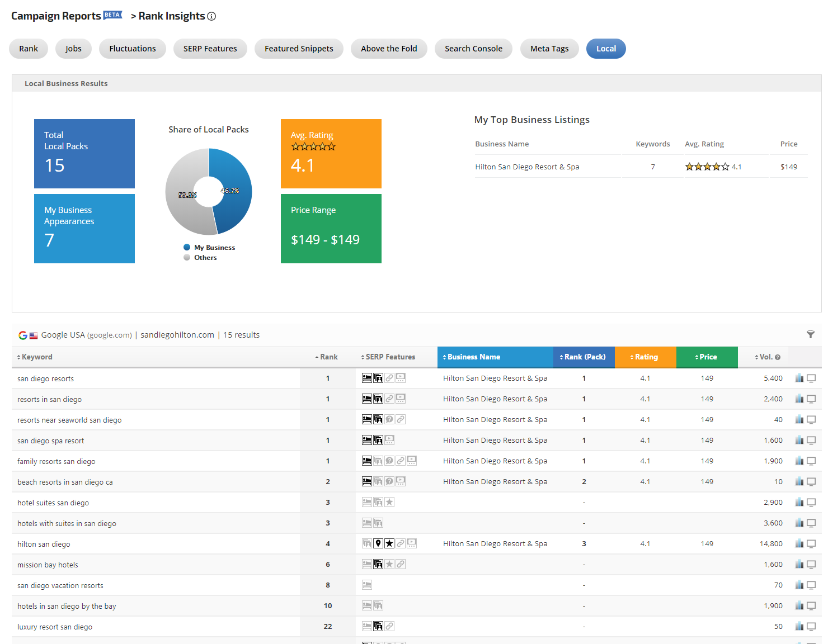This screenshot has width=828, height=644.
Task: Open the Search Console tab
Action: pos(473,49)
